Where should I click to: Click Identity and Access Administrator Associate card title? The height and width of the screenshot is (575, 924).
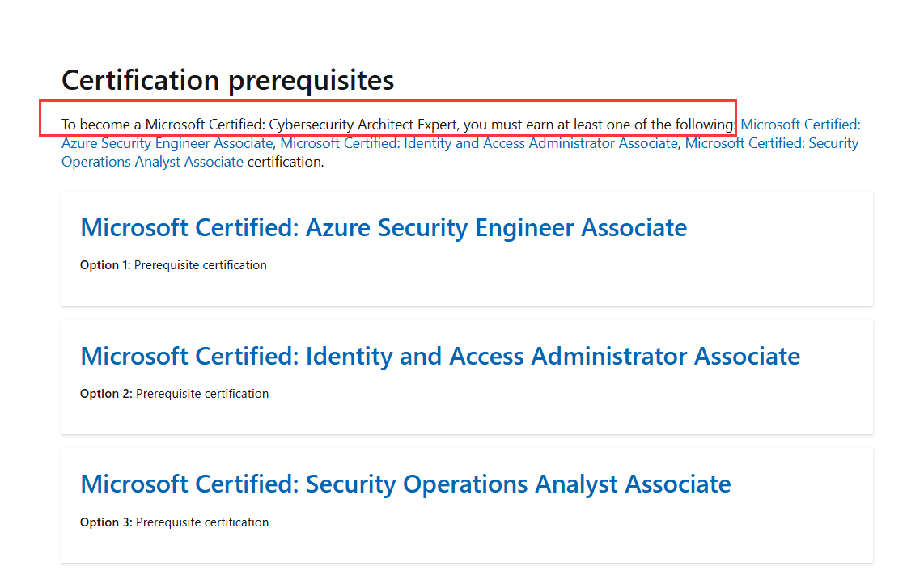pyautogui.click(x=440, y=357)
